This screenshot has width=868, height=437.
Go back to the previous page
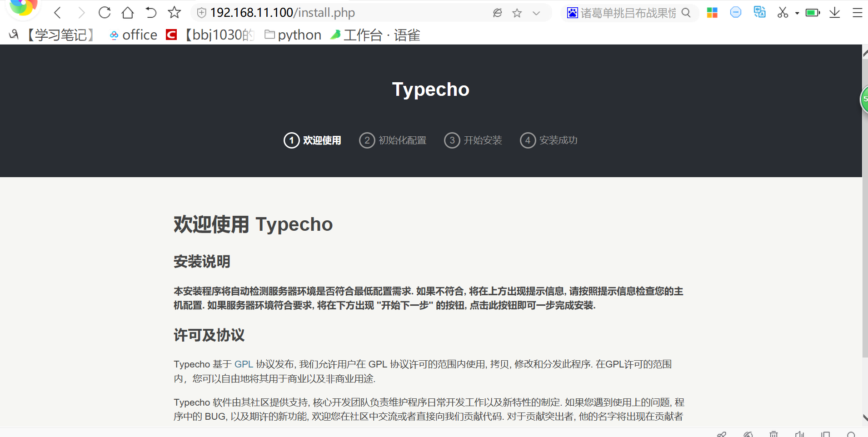57,13
